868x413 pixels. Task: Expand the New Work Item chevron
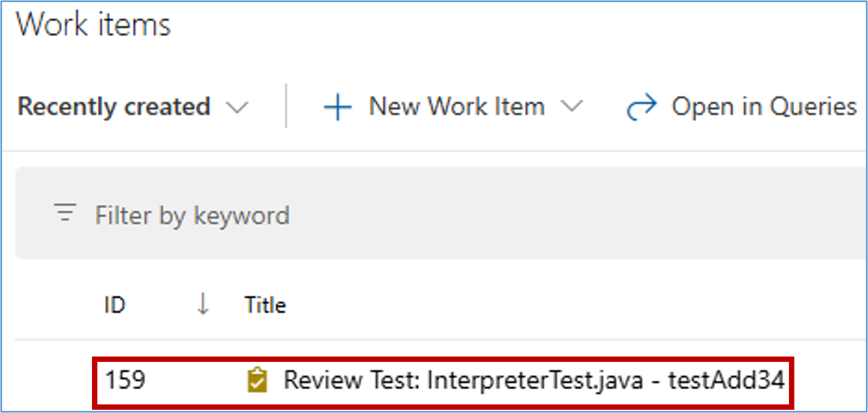pyautogui.click(x=571, y=106)
